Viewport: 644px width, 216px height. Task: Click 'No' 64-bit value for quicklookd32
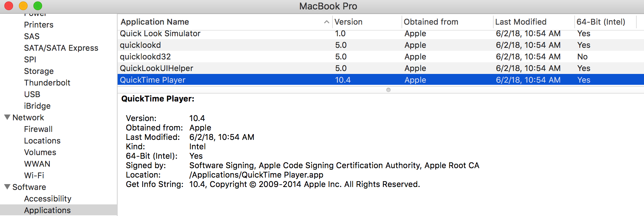pos(582,57)
